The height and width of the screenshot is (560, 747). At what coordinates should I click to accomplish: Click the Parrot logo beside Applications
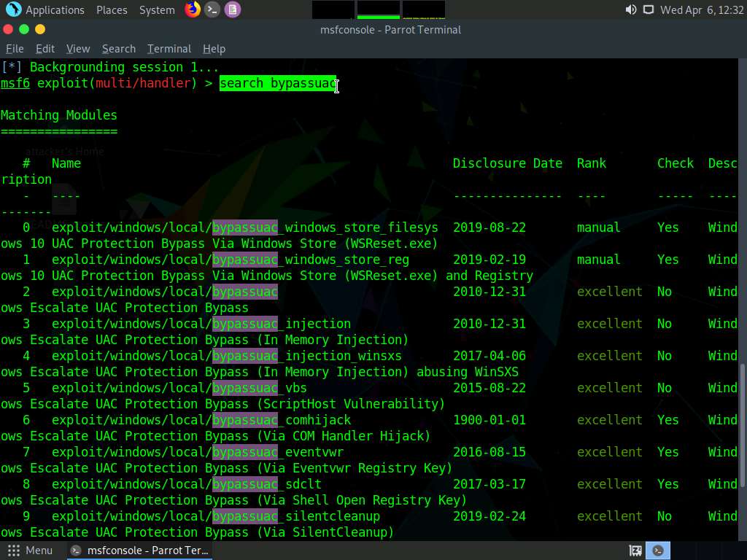click(13, 9)
